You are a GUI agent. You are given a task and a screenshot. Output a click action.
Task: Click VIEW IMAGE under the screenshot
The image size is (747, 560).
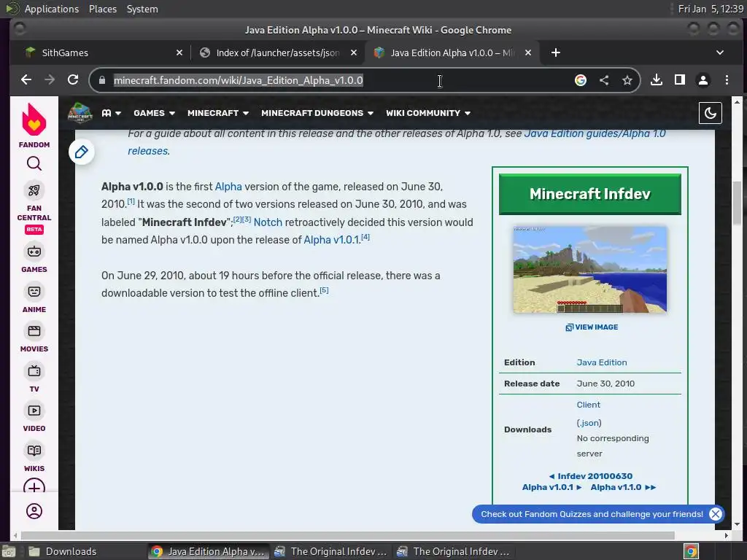tap(592, 327)
